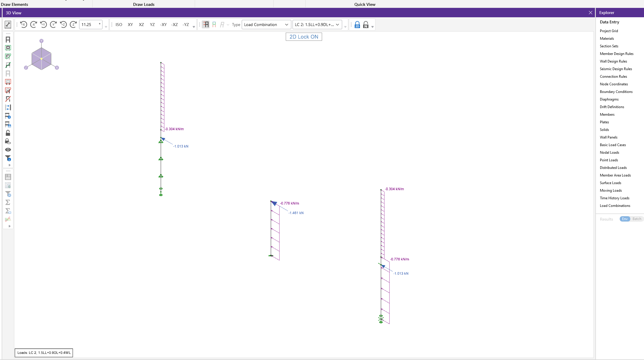This screenshot has width=644, height=360.
Task: Open the Quick View tab
Action: [364, 4]
